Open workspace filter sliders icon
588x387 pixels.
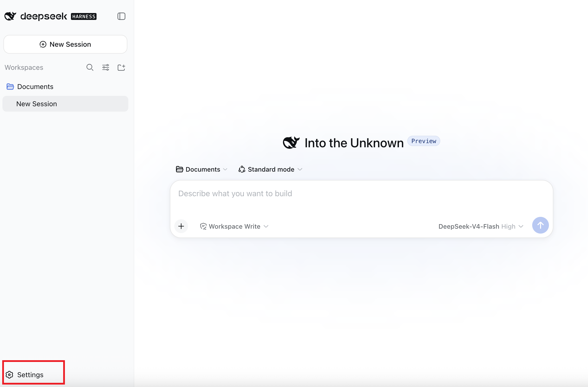pos(106,67)
